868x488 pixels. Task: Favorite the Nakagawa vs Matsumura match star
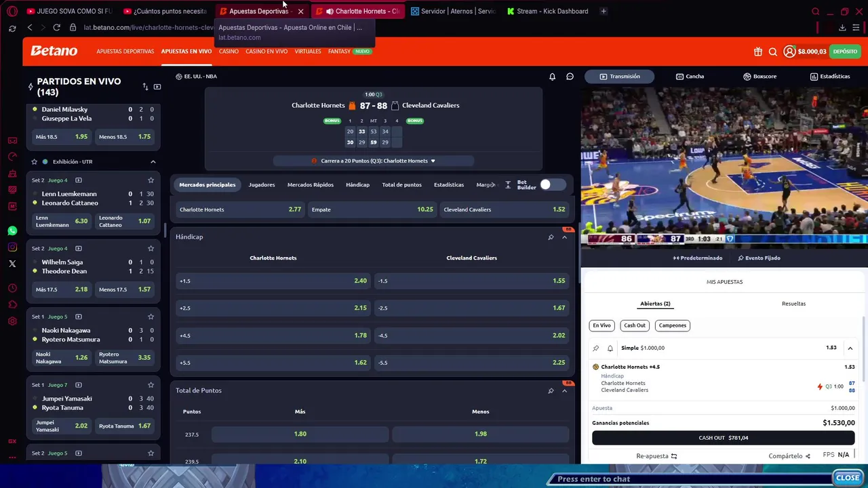[151, 317]
